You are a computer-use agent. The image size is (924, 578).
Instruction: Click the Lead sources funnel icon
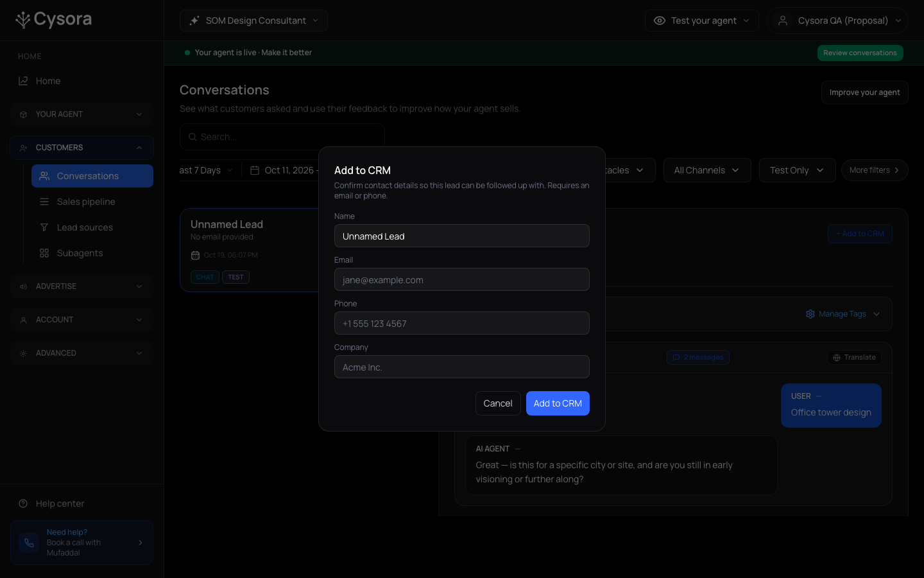[x=44, y=227]
